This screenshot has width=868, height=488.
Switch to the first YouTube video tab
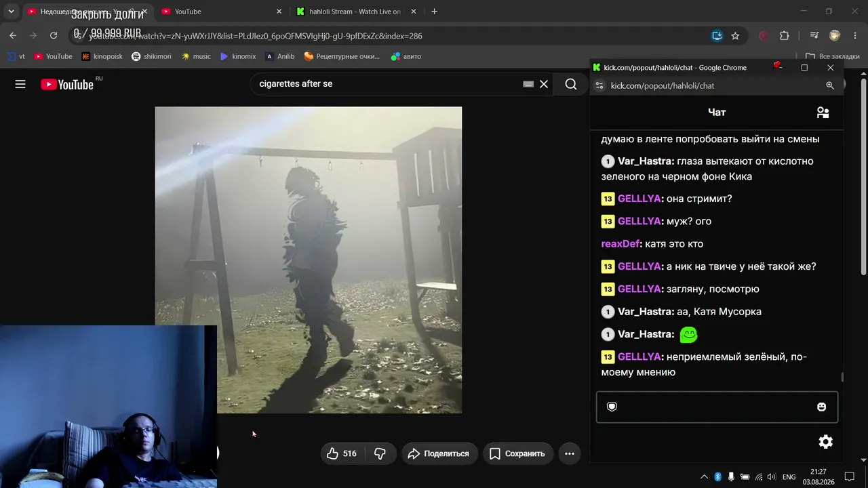coord(87,12)
